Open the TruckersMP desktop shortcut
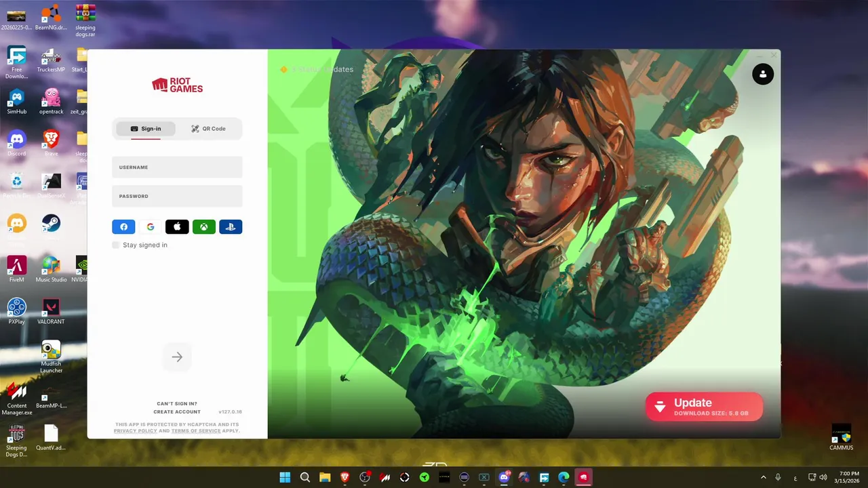 (x=51, y=59)
